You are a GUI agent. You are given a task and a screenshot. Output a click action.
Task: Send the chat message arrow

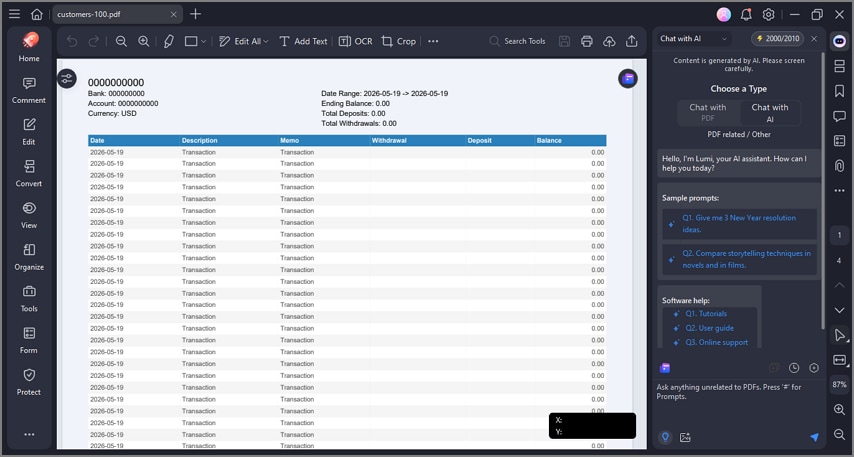pyautogui.click(x=814, y=437)
